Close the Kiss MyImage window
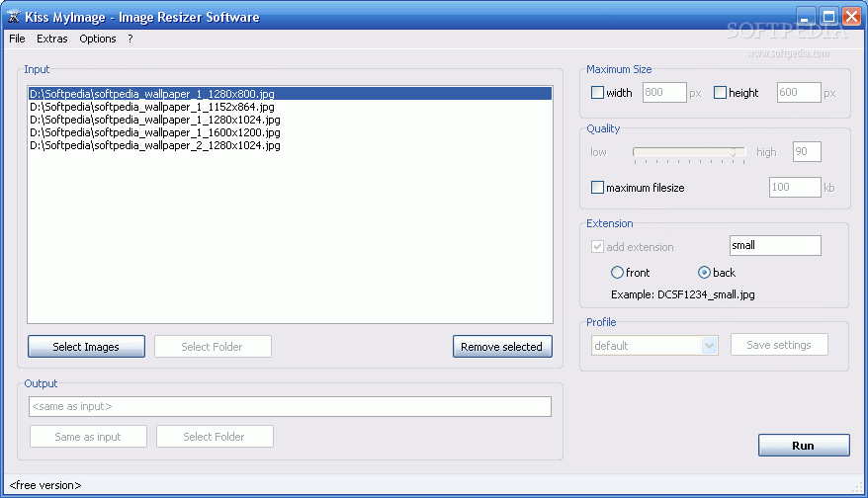The width and height of the screenshot is (868, 498). click(851, 17)
